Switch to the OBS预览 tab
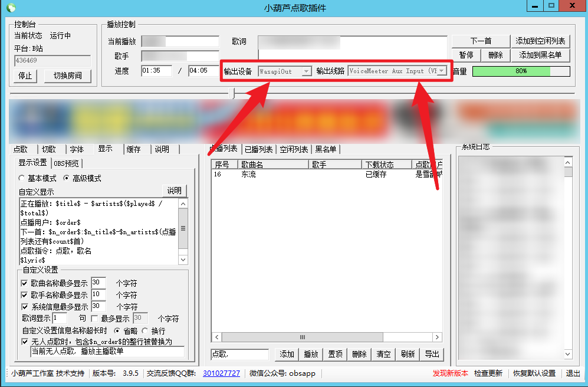Image resolution: width=588 pixels, height=387 pixels. tap(67, 163)
